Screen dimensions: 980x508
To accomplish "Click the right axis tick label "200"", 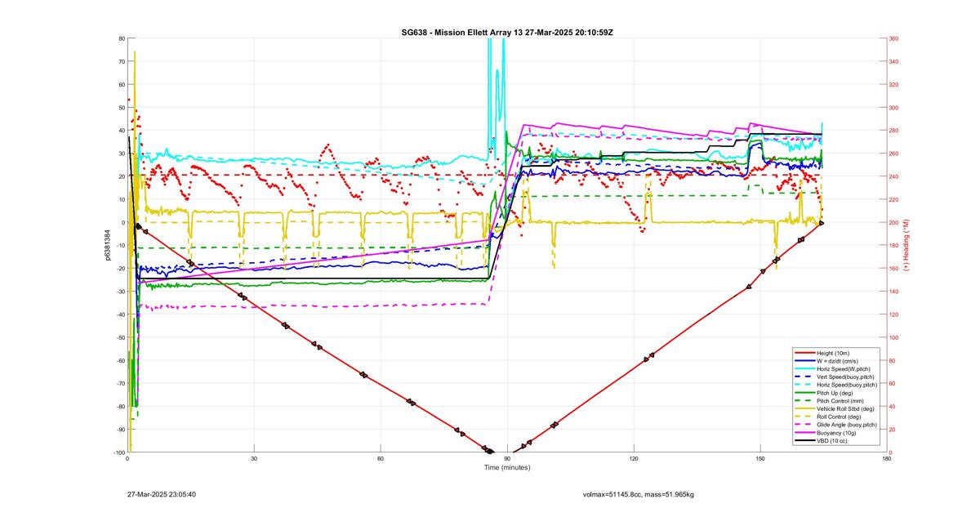I will 893,222.
